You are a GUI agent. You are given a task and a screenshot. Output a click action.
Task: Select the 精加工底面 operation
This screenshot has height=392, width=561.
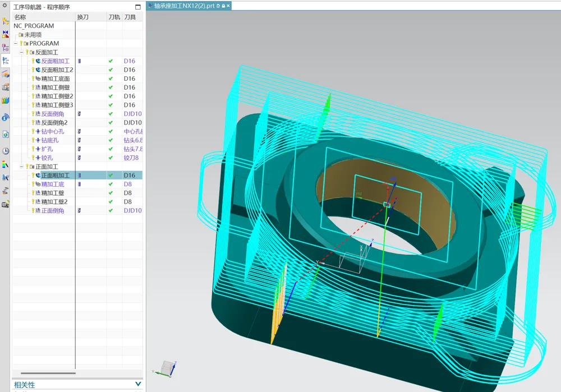(56, 79)
